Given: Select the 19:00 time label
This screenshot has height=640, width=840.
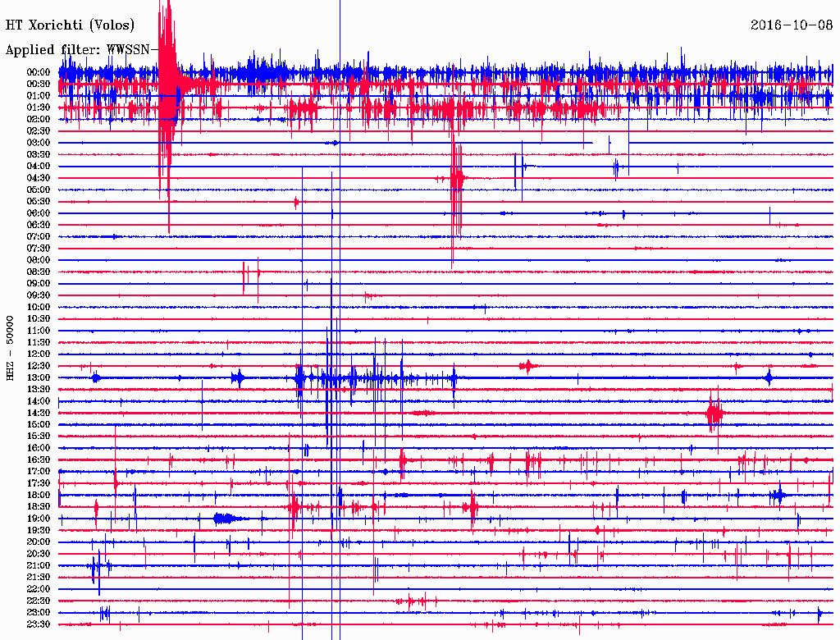Looking at the screenshot, I should point(39,519).
